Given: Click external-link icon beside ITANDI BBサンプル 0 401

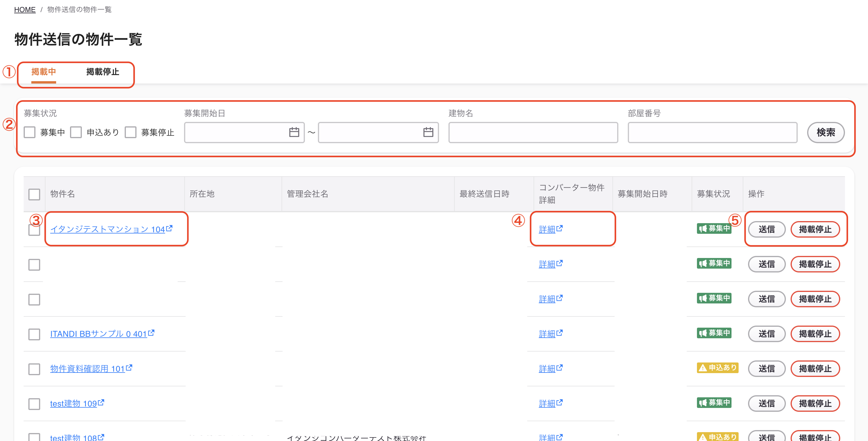Looking at the screenshot, I should (x=151, y=333).
